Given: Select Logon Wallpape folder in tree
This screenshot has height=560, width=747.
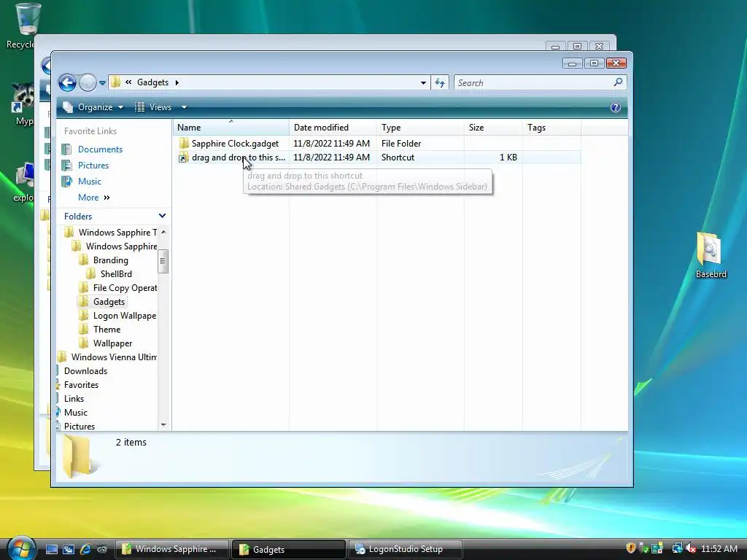Looking at the screenshot, I should pyautogui.click(x=124, y=316).
